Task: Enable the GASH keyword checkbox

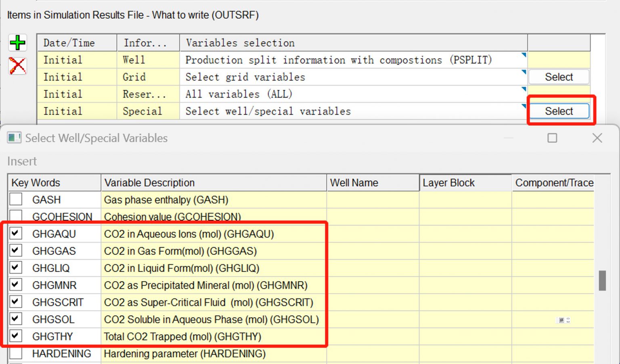Action: click(x=16, y=199)
